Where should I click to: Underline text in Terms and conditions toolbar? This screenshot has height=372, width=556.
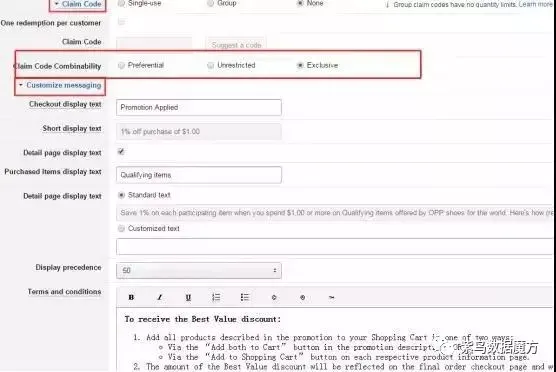(188, 297)
